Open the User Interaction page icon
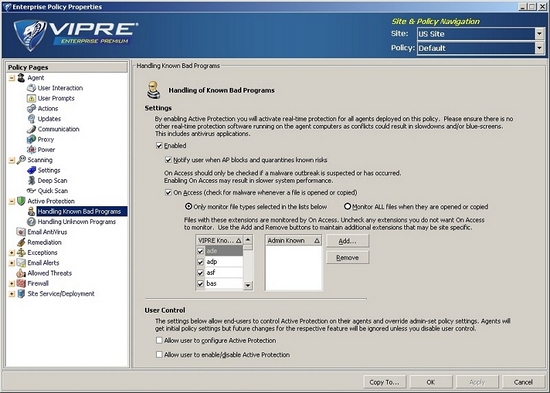The height and width of the screenshot is (393, 550). tap(32, 88)
